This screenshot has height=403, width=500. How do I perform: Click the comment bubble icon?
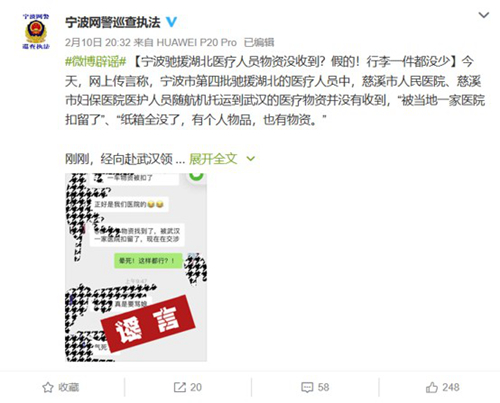tap(307, 387)
